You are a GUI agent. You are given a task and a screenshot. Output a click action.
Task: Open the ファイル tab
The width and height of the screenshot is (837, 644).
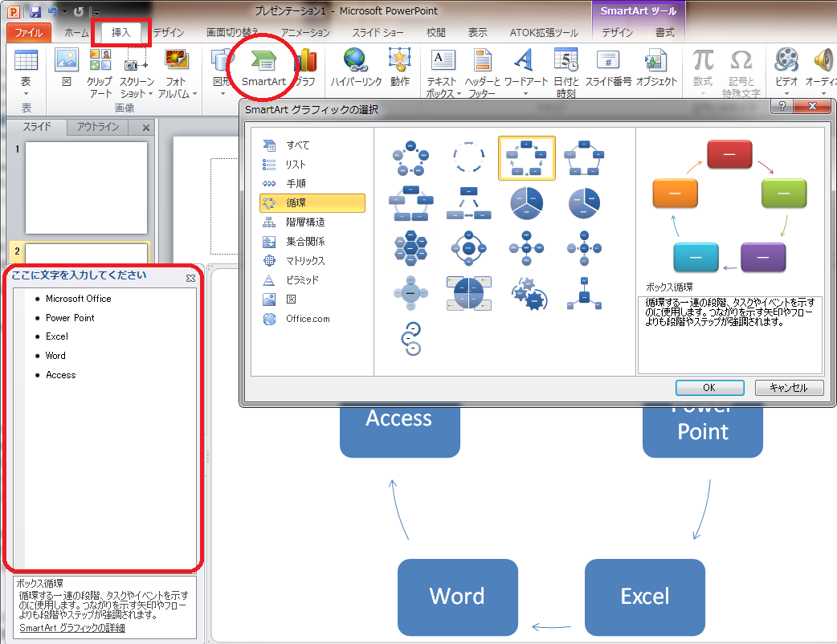29,33
